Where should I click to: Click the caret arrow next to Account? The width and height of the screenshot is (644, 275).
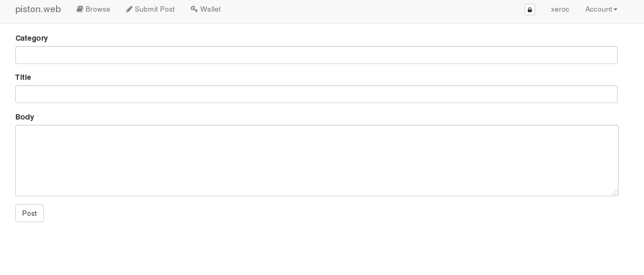615,10
